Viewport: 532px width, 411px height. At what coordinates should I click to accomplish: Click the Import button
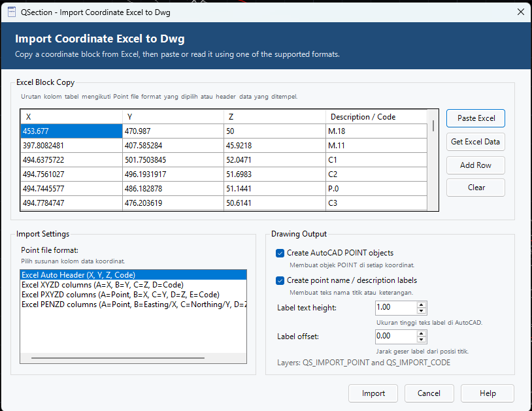point(373,393)
